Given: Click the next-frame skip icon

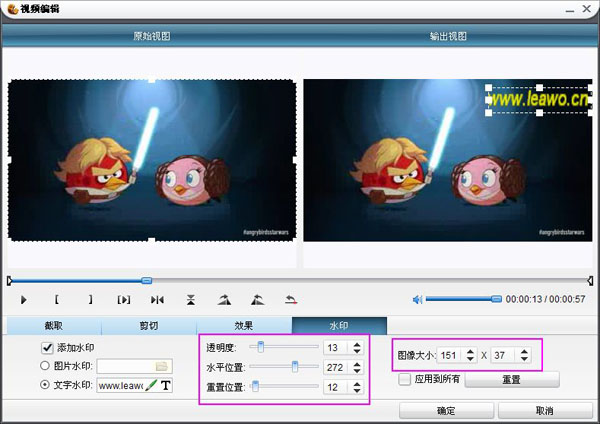Looking at the screenshot, I should coord(157,300).
